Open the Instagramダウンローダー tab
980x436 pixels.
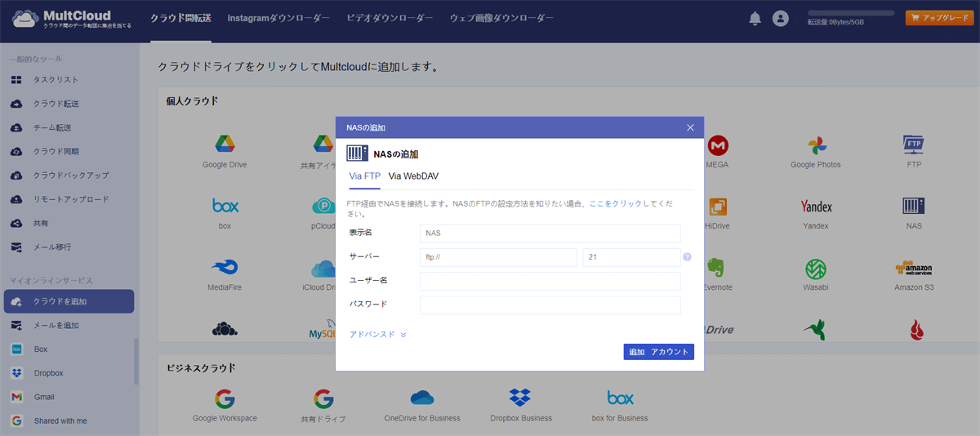tap(278, 18)
